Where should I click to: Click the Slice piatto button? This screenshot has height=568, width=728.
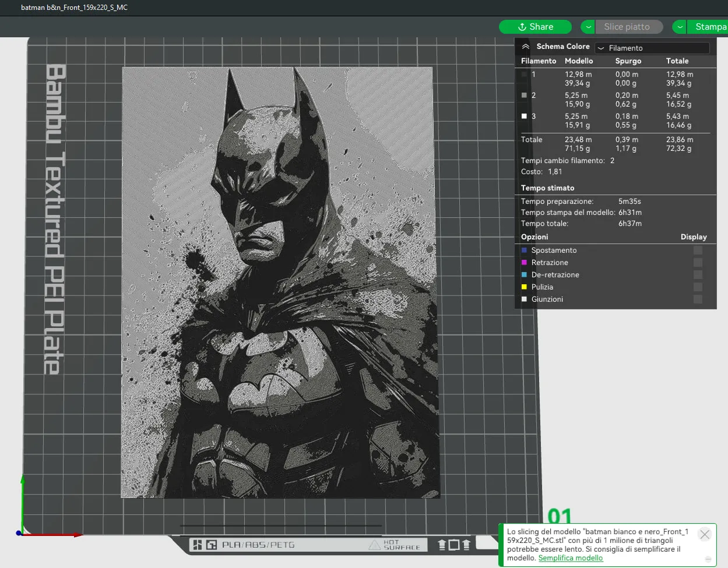click(629, 27)
